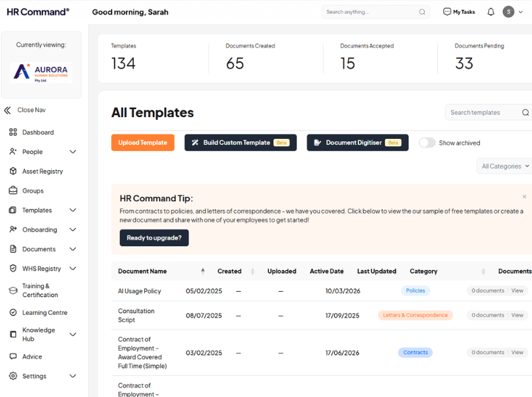Image resolution: width=532 pixels, height=397 pixels.
Task: Click the Knowledge Hub book icon
Action: tap(13, 334)
